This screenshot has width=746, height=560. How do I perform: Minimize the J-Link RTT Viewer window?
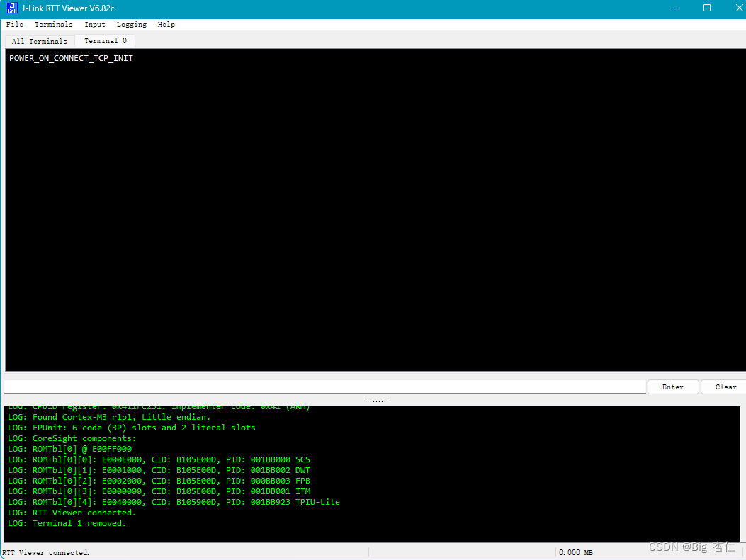674,8
